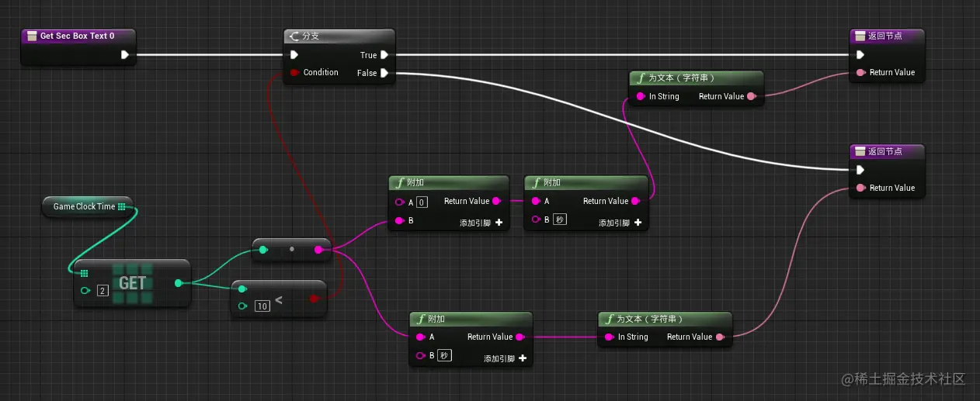The width and height of the screenshot is (980, 401).
Task: Click exec pin of 返回节点 wired to False
Action: coord(860,170)
